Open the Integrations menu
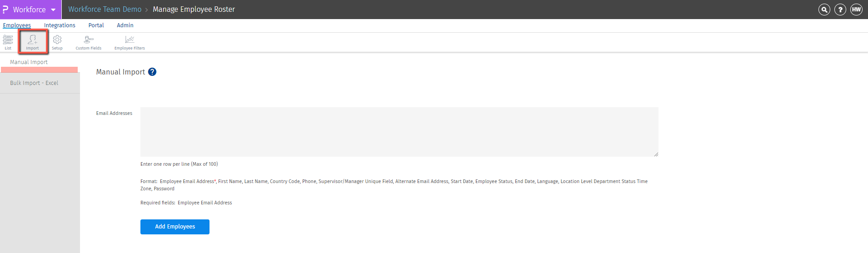This screenshot has height=253, width=868. [60, 25]
